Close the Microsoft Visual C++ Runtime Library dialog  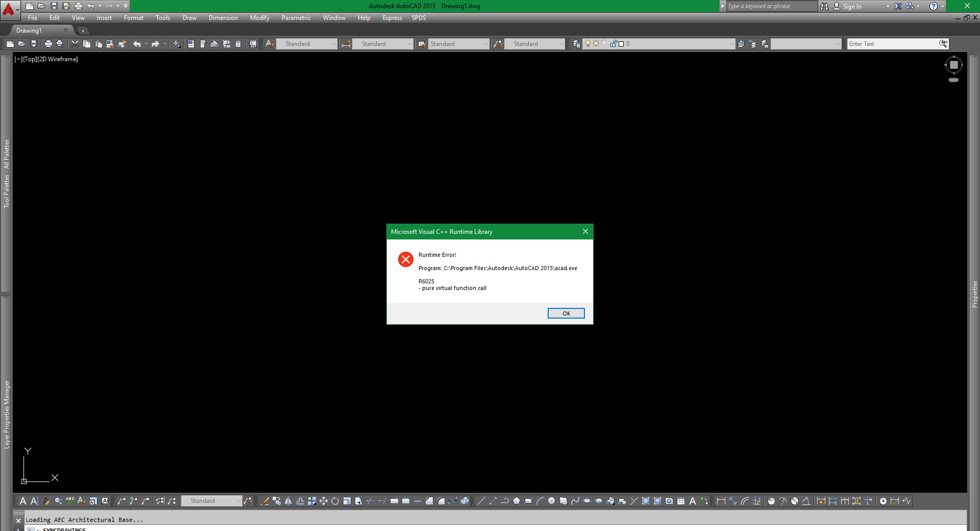pos(585,231)
